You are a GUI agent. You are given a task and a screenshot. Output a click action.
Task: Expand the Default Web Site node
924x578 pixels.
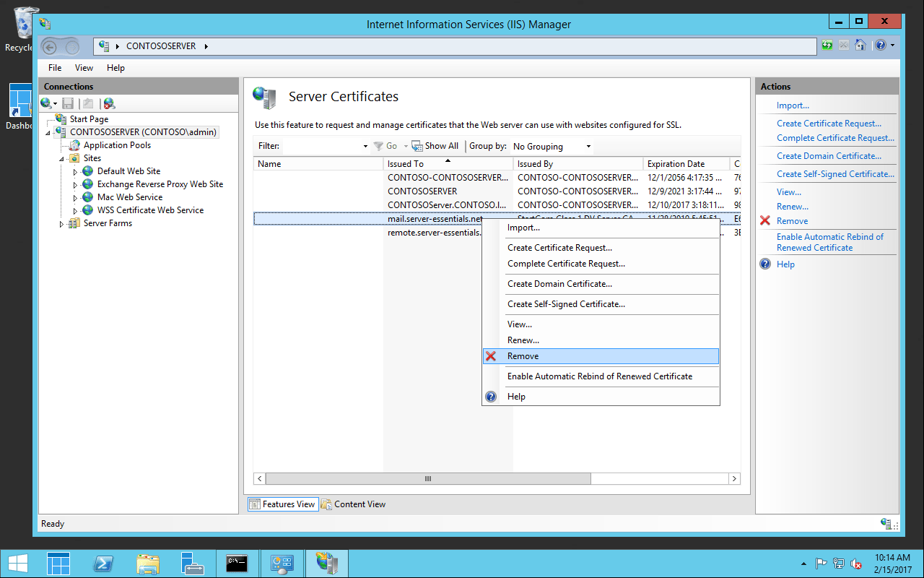75,172
